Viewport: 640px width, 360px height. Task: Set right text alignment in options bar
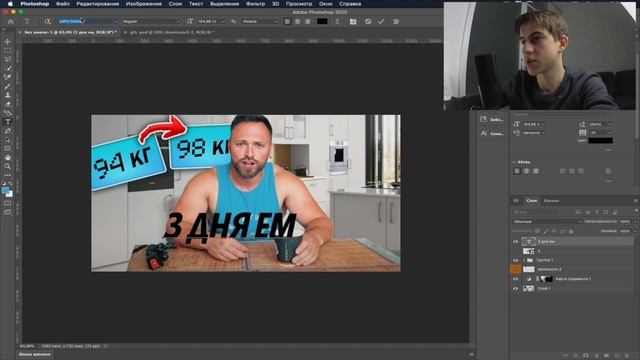point(307,21)
